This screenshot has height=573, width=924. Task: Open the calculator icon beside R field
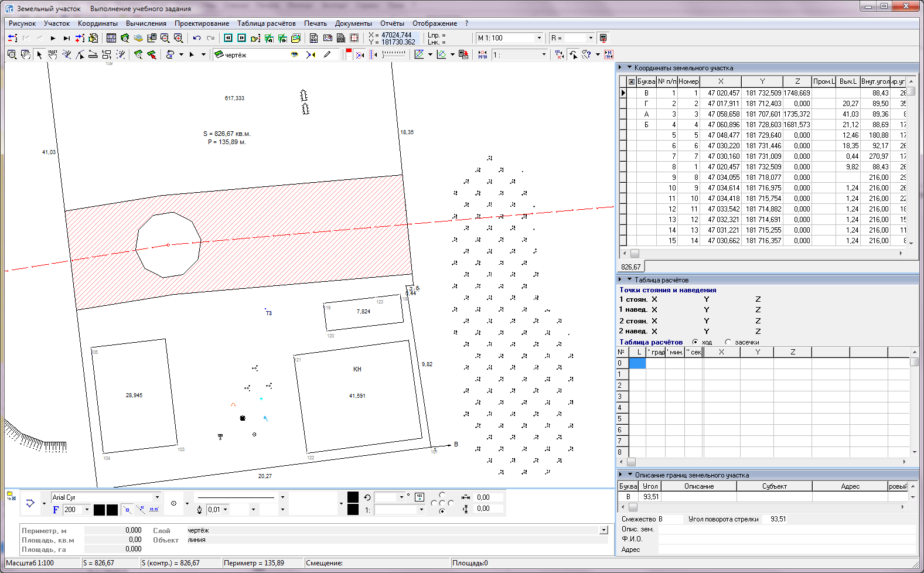pyautogui.click(x=603, y=38)
